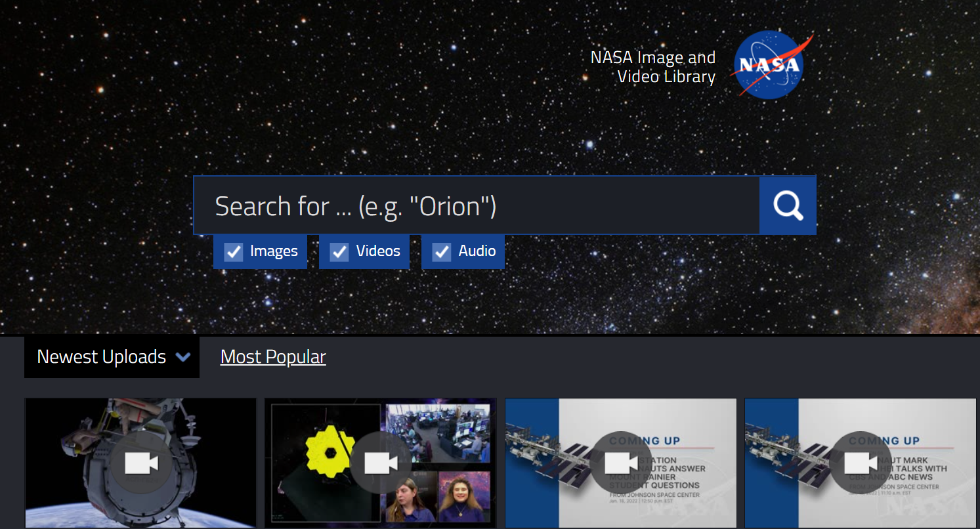Click the camera icon on the James Webb broadcast video
Viewport: 980px width, 529px height.
tap(381, 463)
